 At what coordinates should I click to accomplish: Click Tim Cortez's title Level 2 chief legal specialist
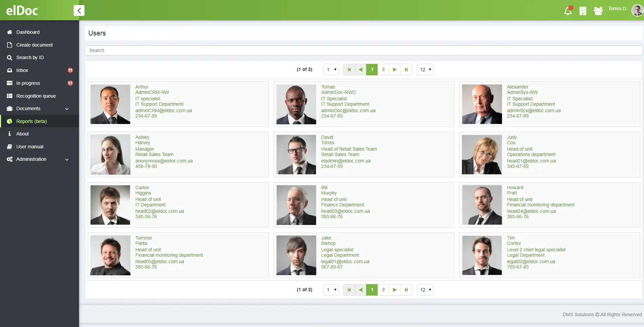(x=536, y=250)
